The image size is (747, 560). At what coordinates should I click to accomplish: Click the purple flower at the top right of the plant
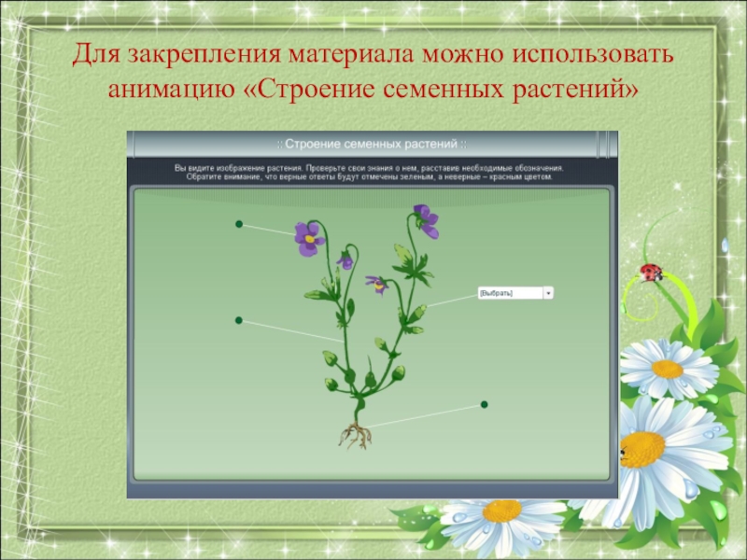click(427, 221)
